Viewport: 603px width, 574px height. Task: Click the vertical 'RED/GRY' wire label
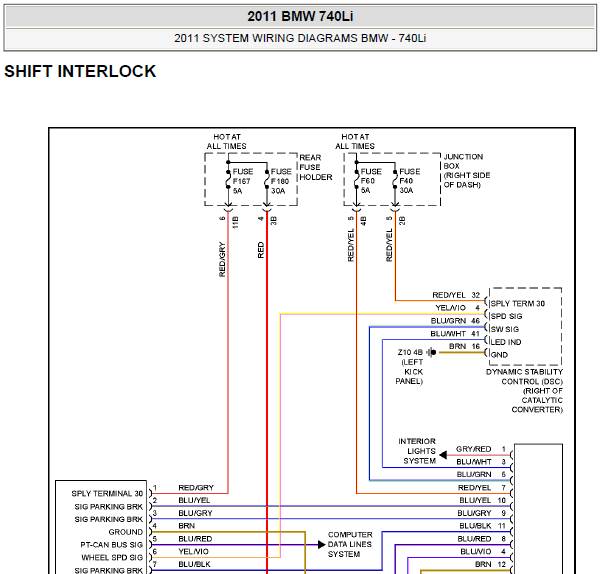click(x=222, y=259)
